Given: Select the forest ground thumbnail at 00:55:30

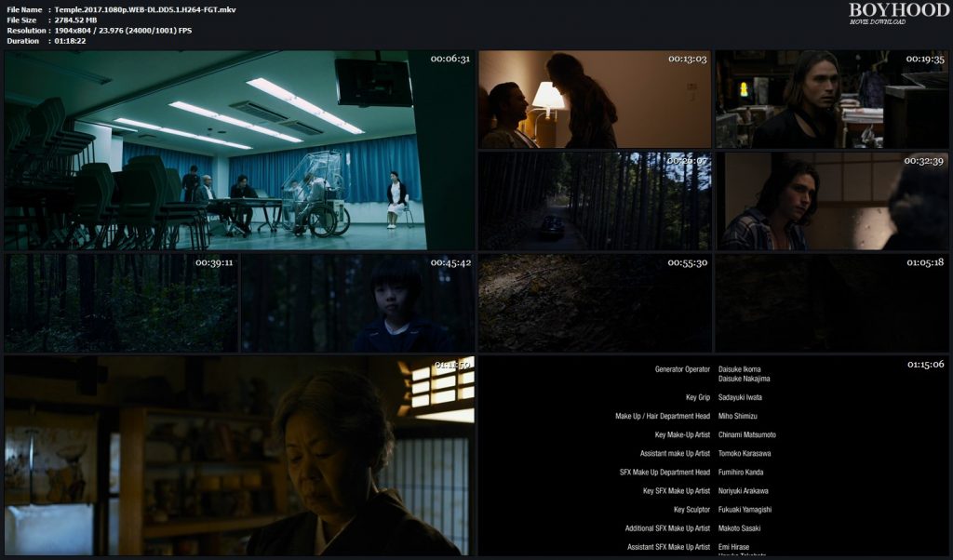Looking at the screenshot, I should point(595,302).
